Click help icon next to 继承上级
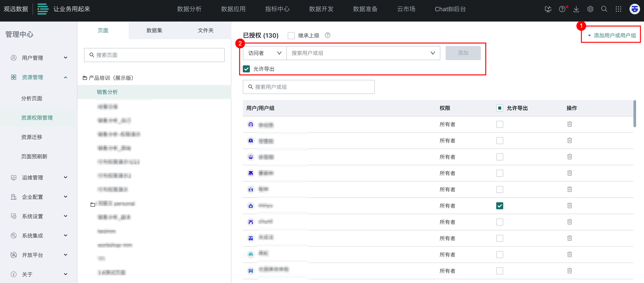This screenshot has width=644, height=283. (x=327, y=35)
